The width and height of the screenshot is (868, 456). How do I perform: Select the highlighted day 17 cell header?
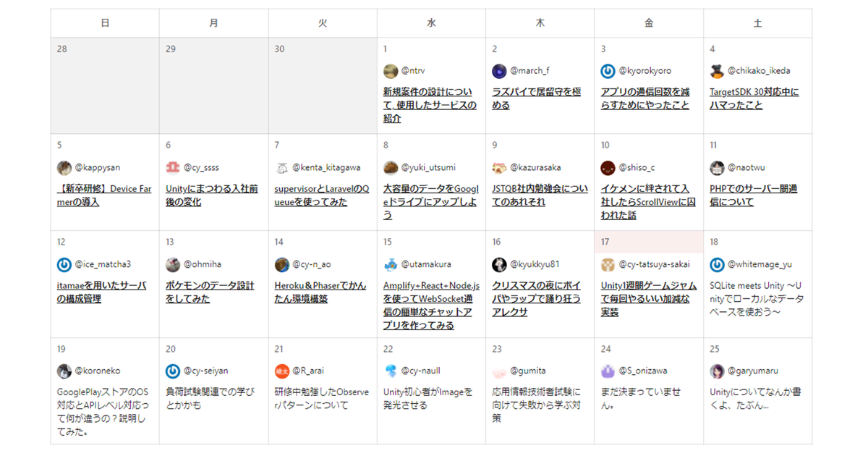pyautogui.click(x=649, y=242)
